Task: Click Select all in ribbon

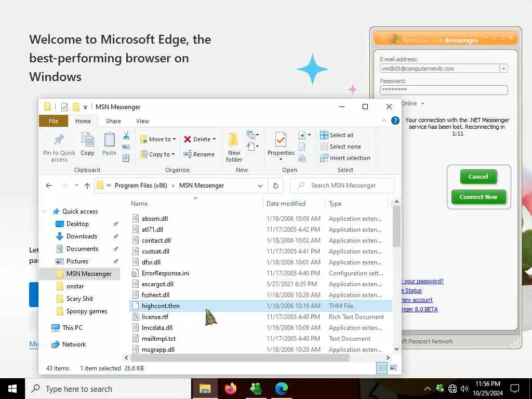Action: [x=337, y=135]
